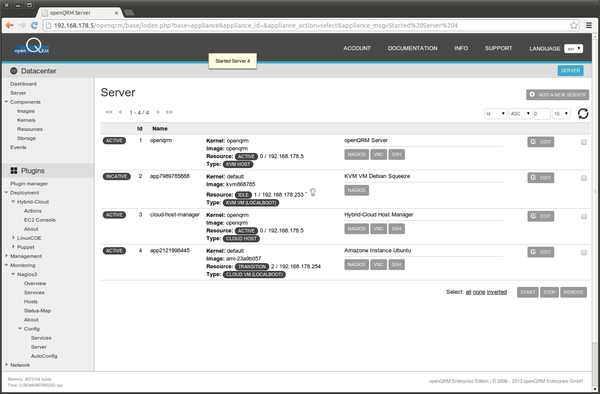The width and height of the screenshot is (600, 394).
Task: Click the select inverted link
Action: click(x=497, y=292)
